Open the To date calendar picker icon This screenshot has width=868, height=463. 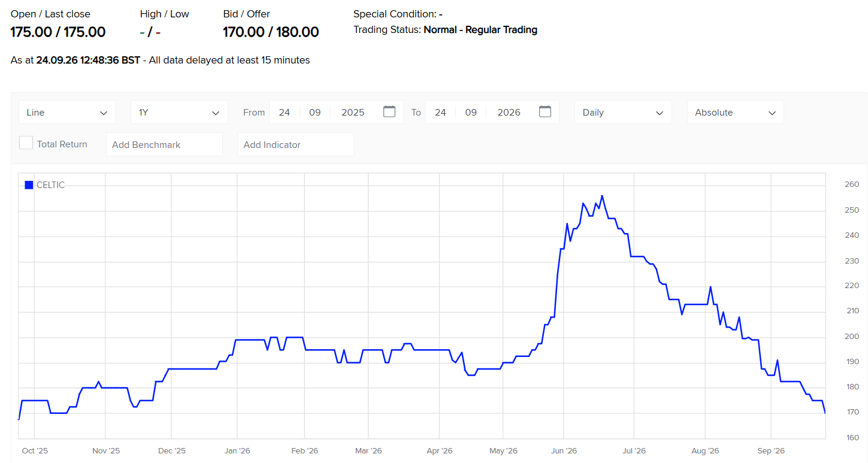click(x=545, y=111)
